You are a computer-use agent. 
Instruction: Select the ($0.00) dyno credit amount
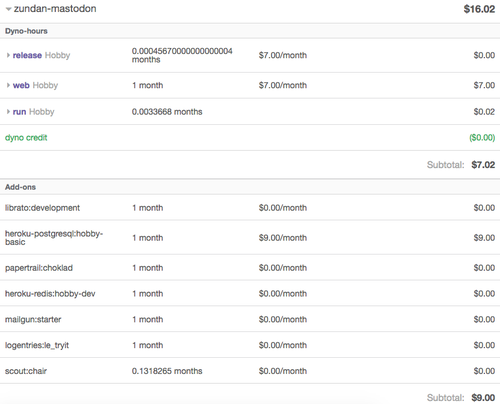(482, 138)
